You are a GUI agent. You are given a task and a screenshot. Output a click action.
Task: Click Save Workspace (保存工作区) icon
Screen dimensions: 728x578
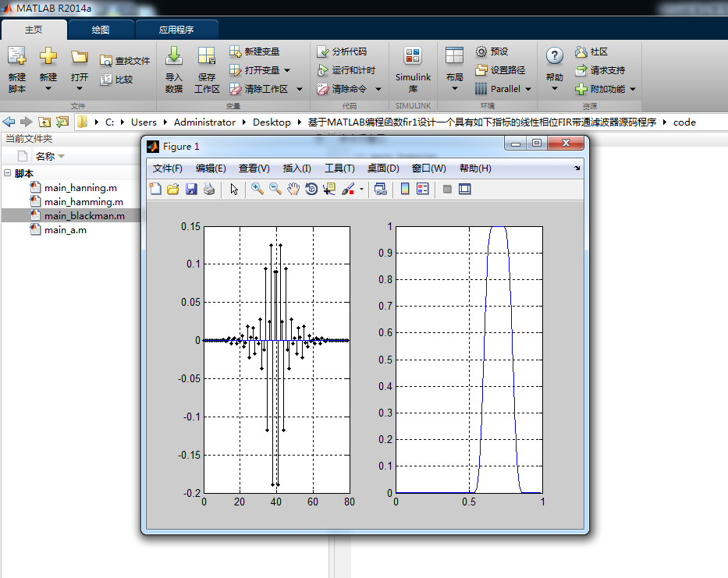[x=207, y=55]
